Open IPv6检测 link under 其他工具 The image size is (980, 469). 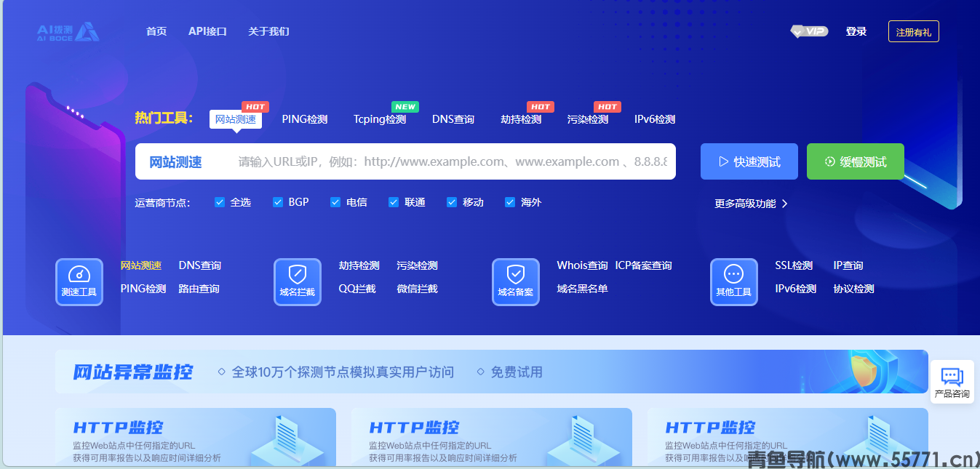tap(796, 289)
